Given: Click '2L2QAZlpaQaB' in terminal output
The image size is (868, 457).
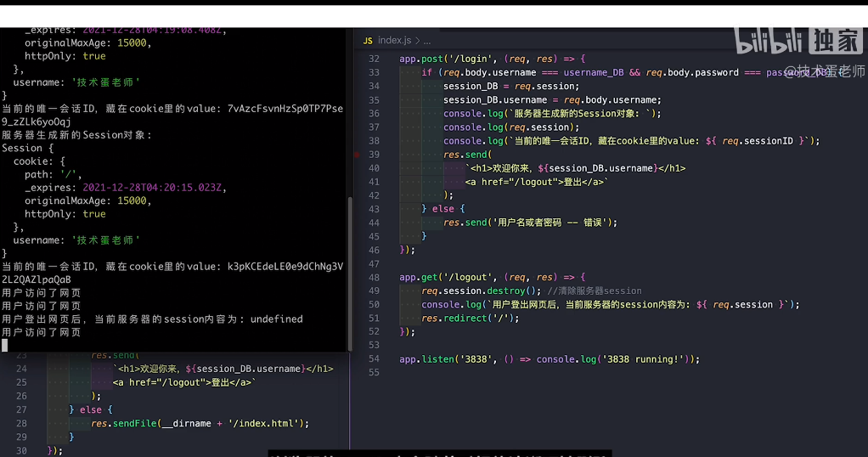Looking at the screenshot, I should coord(36,280).
